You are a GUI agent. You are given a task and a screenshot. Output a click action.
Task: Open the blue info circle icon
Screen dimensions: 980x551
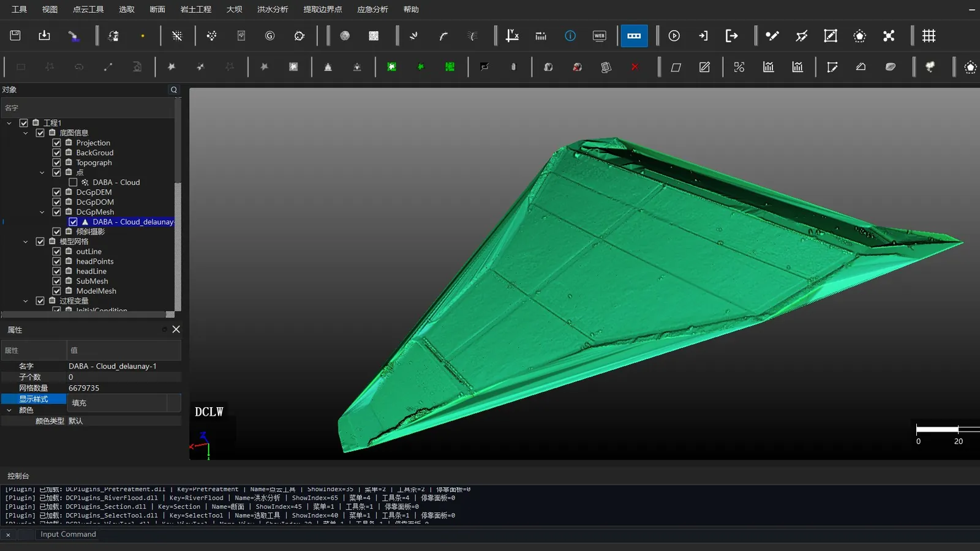570,36
